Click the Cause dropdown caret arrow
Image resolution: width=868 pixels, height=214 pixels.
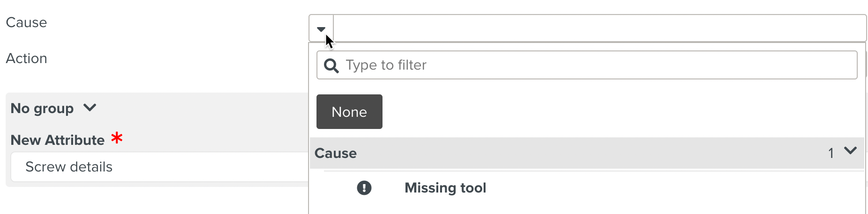click(321, 29)
